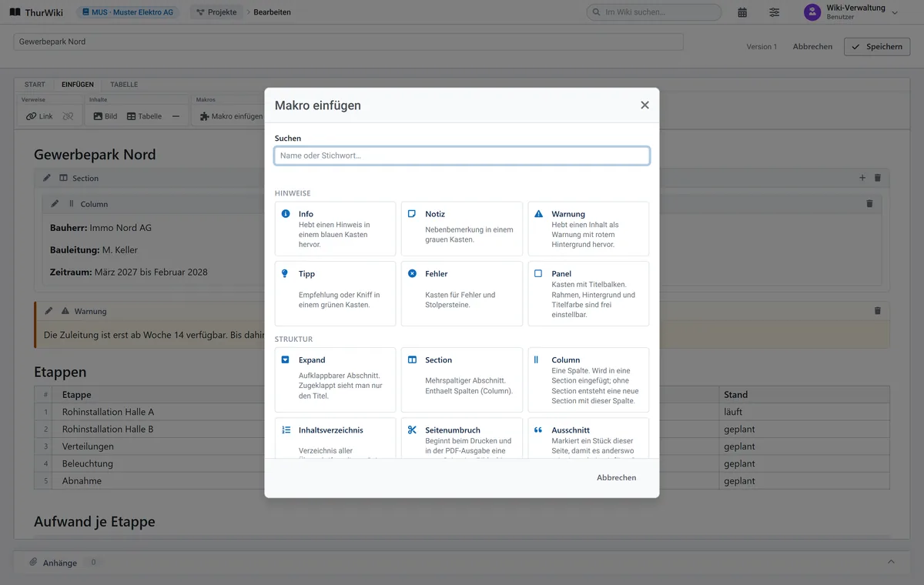Open the sliders settings icon in top bar

point(774,12)
